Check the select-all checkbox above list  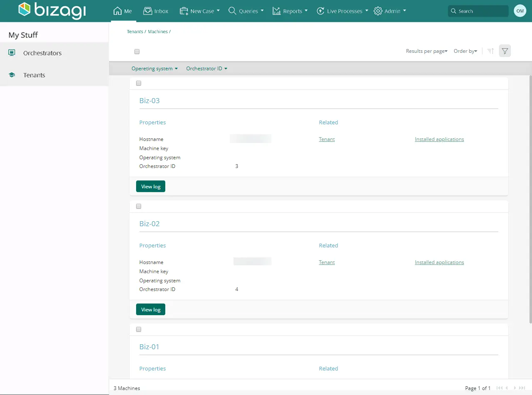coord(137,52)
